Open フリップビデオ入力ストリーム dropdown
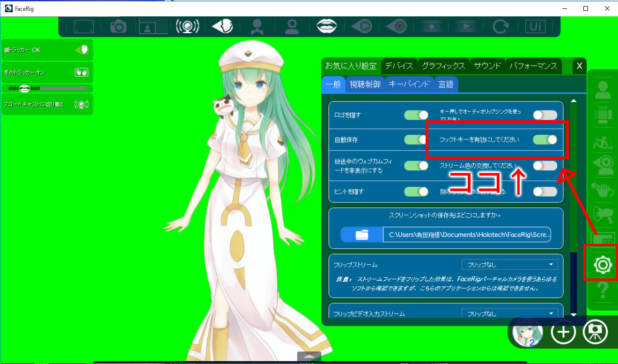This screenshot has width=618, height=364. coord(510,313)
